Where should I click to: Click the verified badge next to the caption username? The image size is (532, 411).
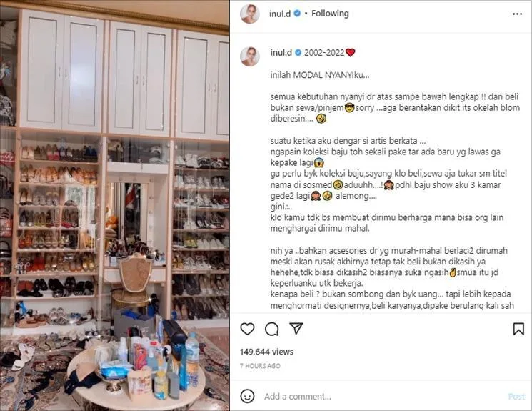click(x=298, y=53)
